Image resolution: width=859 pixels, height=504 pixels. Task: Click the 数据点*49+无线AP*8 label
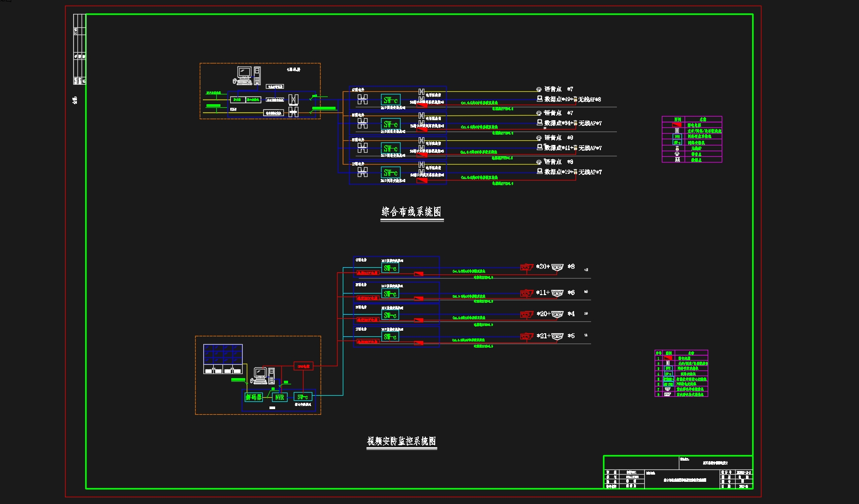572,99
